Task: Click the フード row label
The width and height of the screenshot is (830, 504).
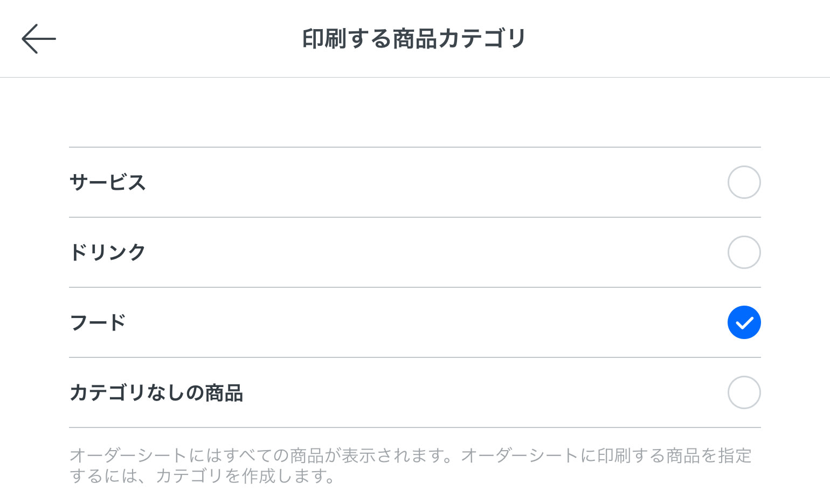Action: 98,322
